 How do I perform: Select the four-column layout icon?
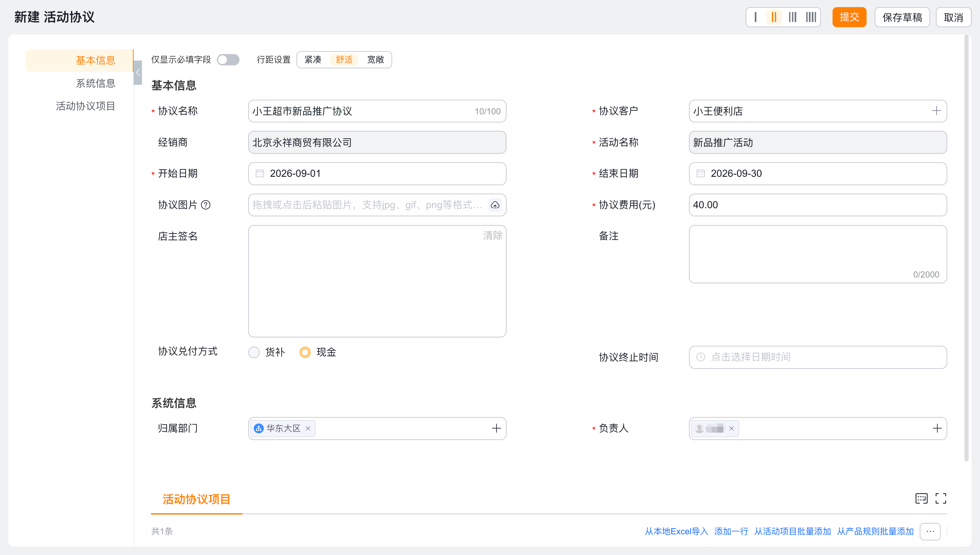[x=811, y=17]
